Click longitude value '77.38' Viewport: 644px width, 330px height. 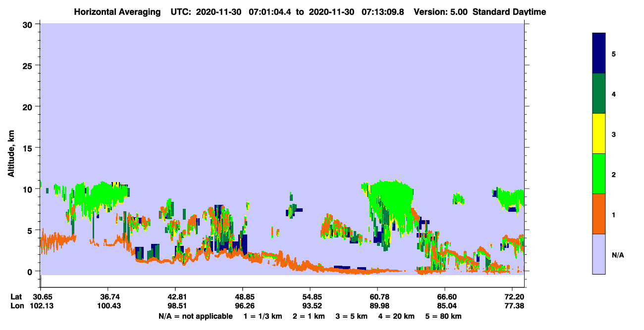coord(515,306)
